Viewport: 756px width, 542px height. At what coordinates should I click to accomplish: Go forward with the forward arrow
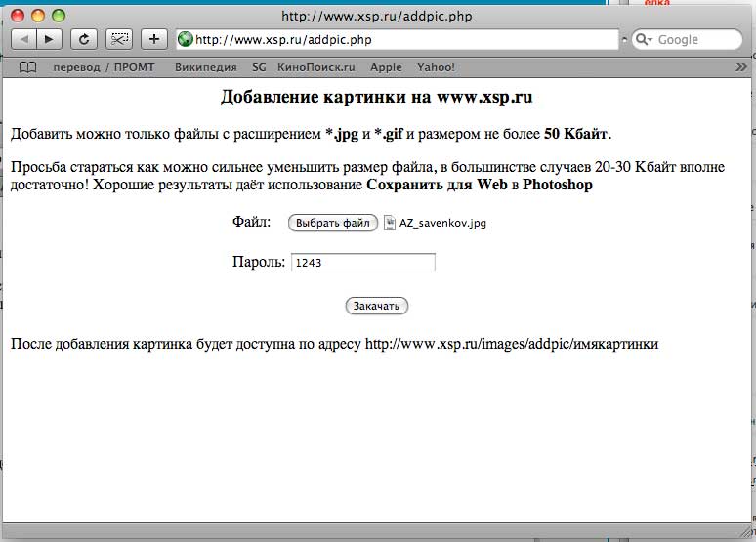[x=49, y=39]
